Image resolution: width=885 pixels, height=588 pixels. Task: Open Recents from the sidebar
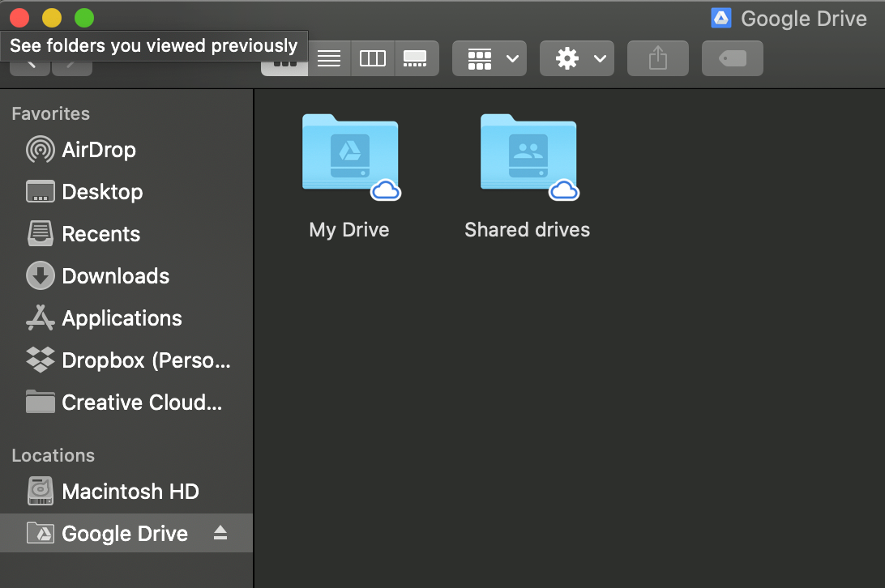(100, 234)
